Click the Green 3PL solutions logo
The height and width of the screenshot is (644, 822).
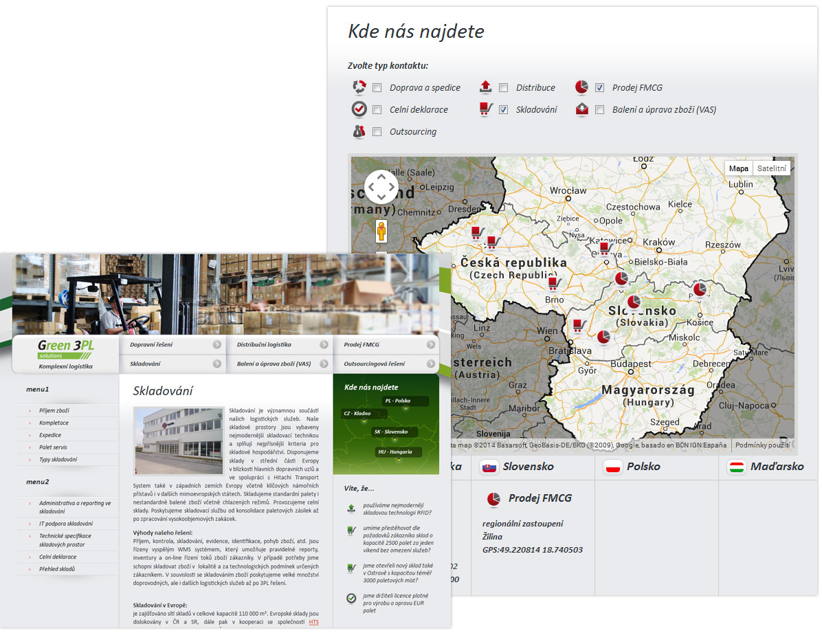65,349
